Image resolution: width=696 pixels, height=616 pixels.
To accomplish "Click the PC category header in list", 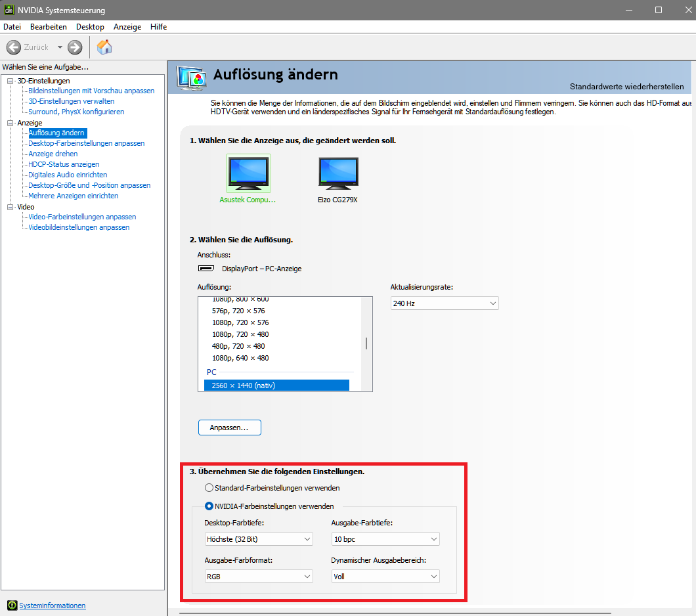I will [x=211, y=372].
